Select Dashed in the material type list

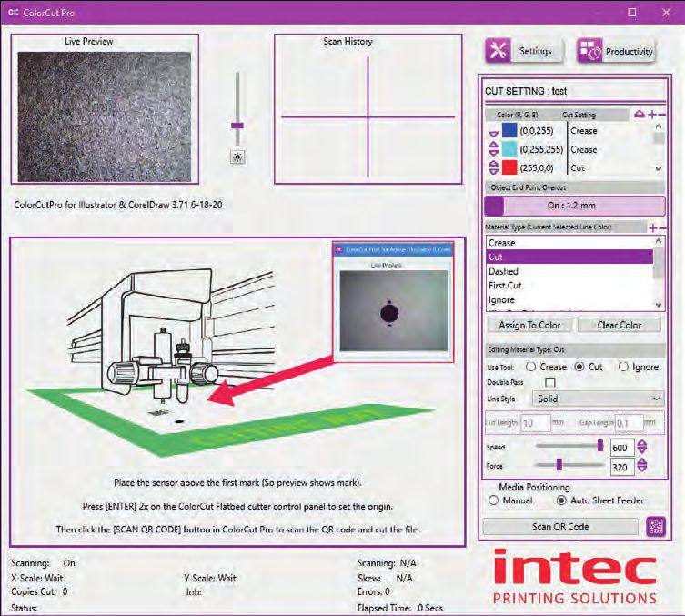tap(569, 271)
